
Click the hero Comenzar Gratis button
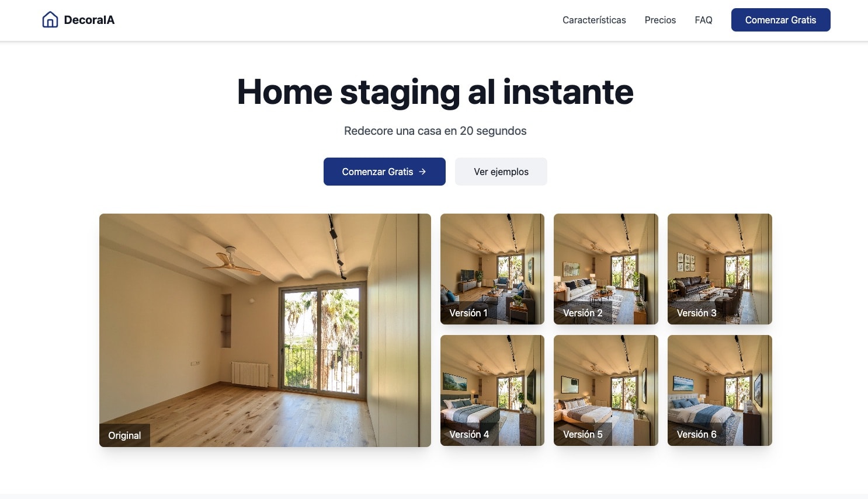384,172
